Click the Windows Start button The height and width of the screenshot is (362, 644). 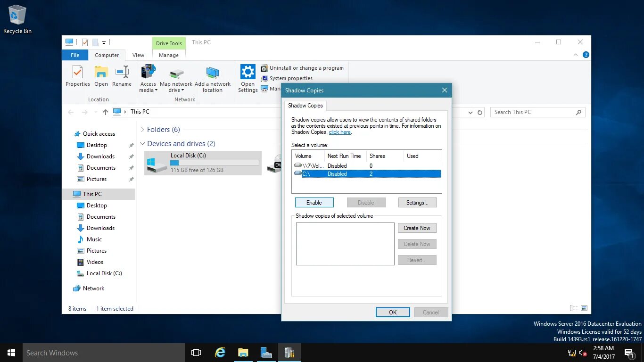point(11,353)
